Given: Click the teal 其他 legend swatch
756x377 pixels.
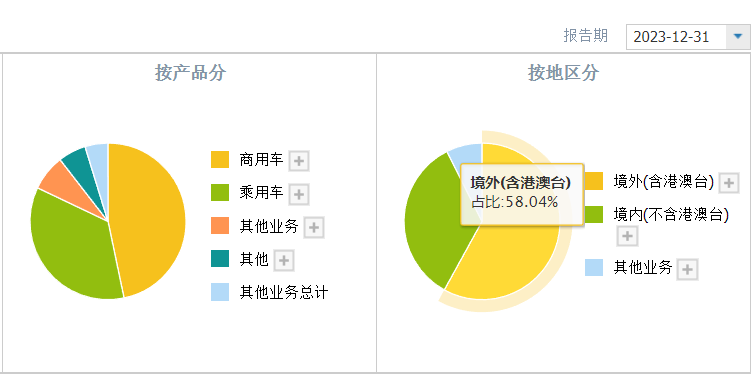Looking at the screenshot, I should click(220, 259).
